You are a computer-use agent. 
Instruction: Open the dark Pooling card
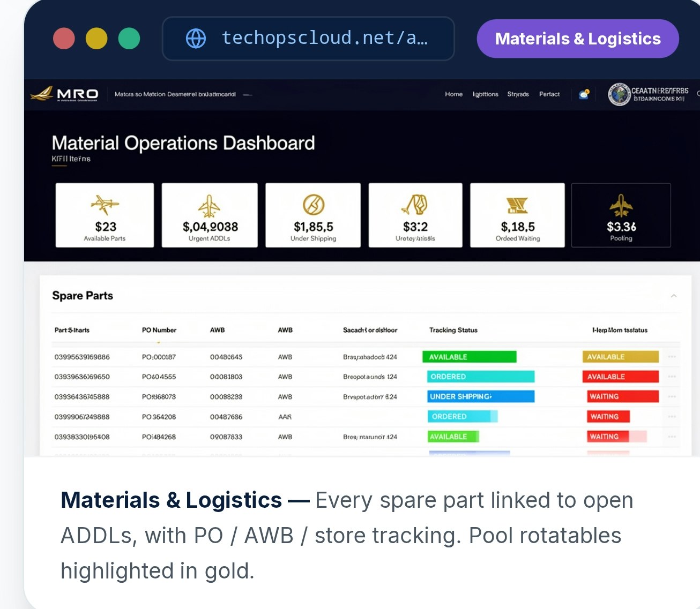coord(621,215)
